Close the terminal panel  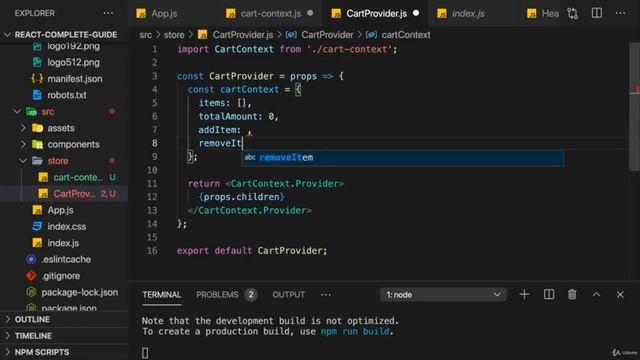pos(620,294)
